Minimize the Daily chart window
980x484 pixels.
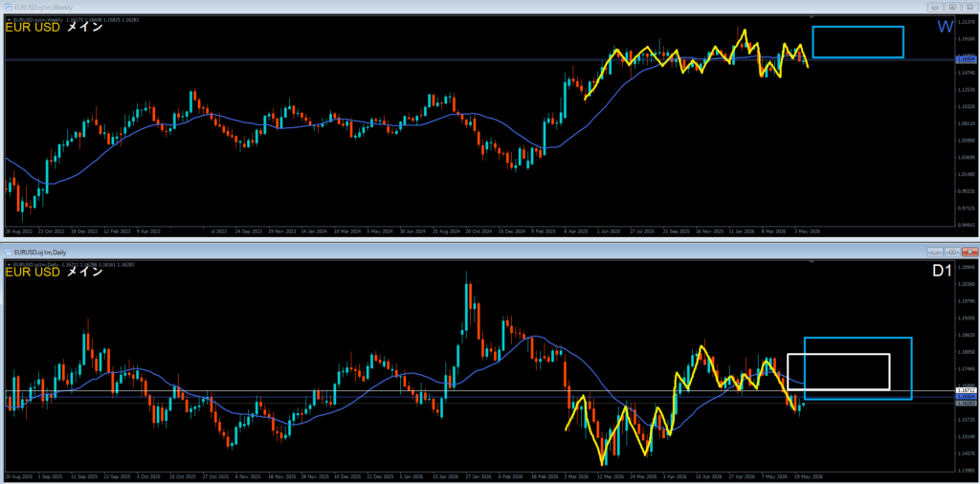pos(936,252)
